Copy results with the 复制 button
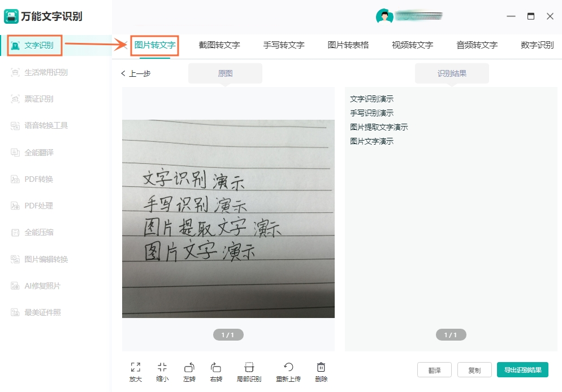Viewport: 562px width, 392px height. tap(474, 369)
